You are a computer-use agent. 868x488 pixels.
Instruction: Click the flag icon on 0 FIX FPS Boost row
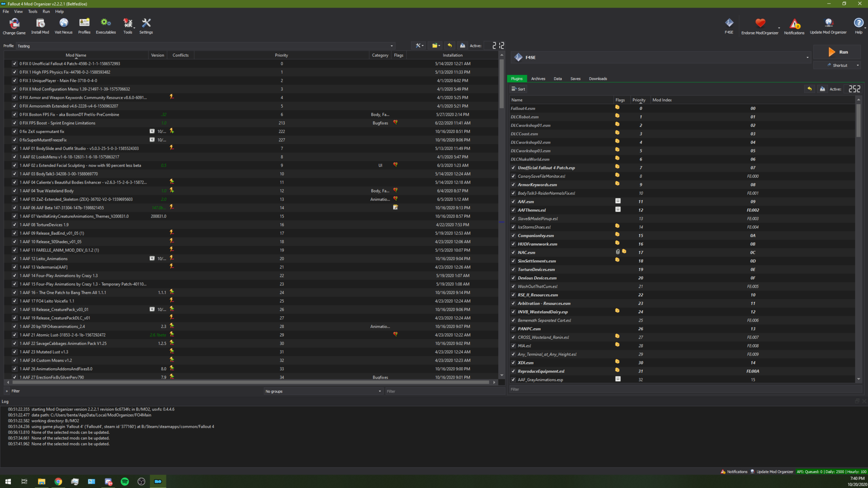click(395, 123)
